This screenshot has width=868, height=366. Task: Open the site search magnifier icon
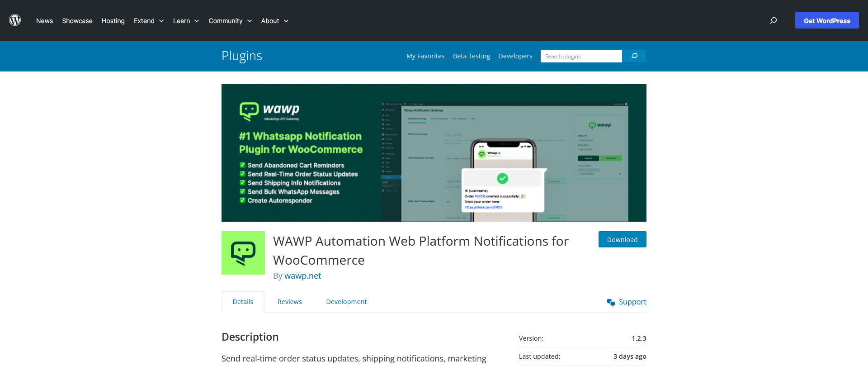(x=774, y=20)
